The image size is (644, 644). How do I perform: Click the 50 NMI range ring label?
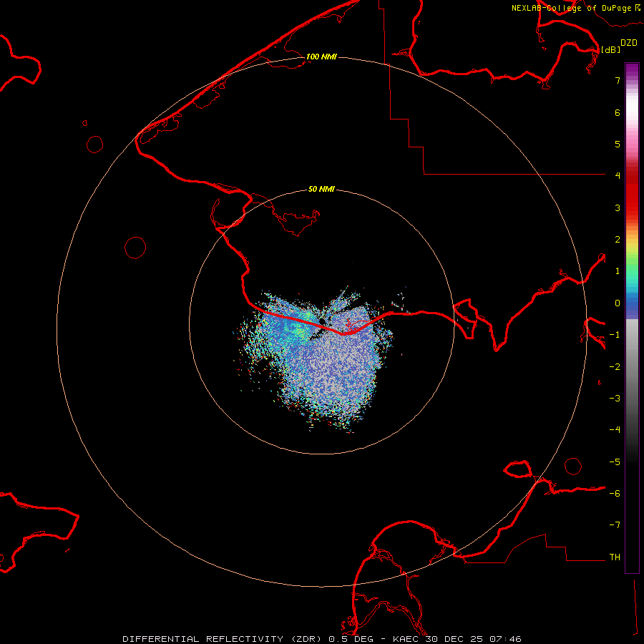321,189
